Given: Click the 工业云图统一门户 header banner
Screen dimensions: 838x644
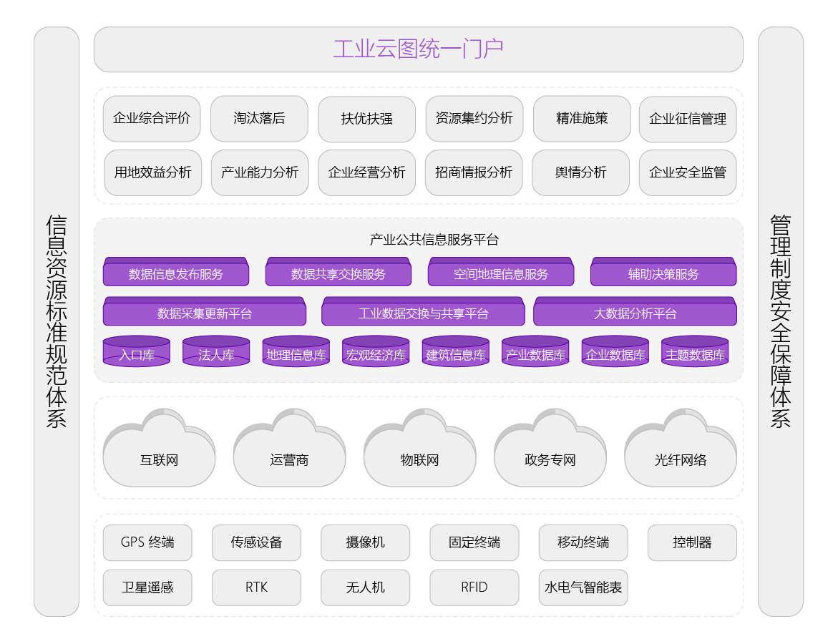Looking at the screenshot, I should pyautogui.click(x=419, y=49).
